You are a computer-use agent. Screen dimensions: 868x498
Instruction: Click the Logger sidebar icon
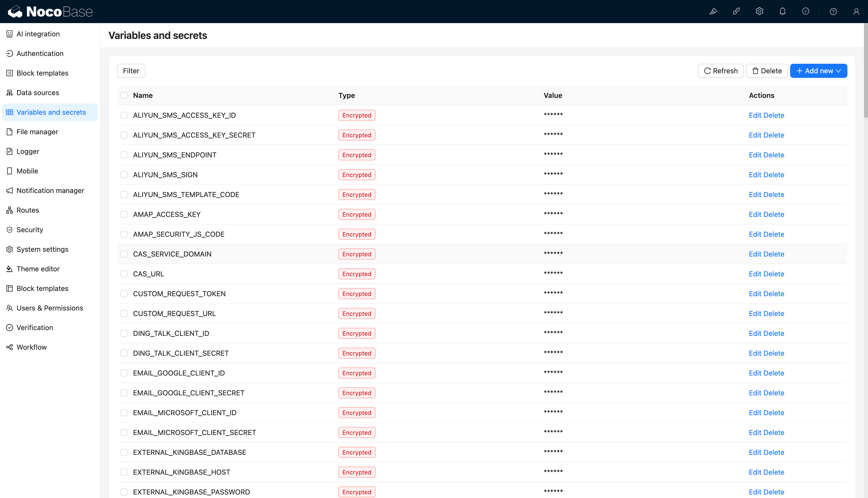tap(10, 151)
